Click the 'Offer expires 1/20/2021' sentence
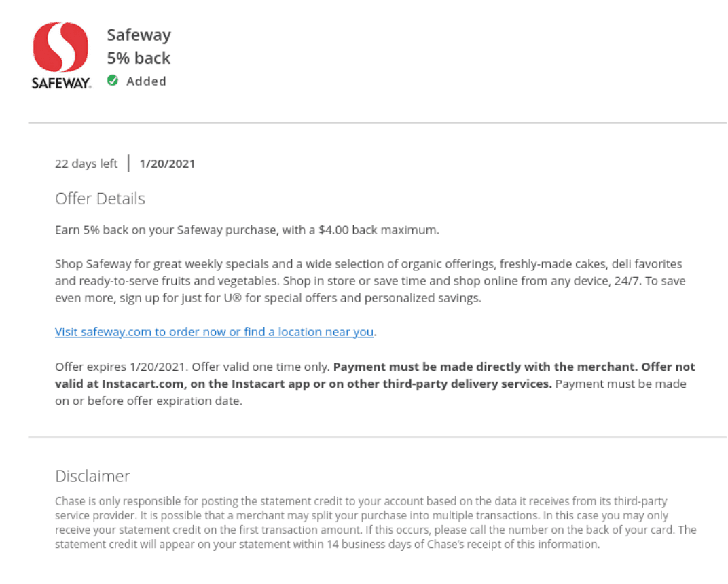This screenshot has height=584, width=728. click(x=122, y=367)
